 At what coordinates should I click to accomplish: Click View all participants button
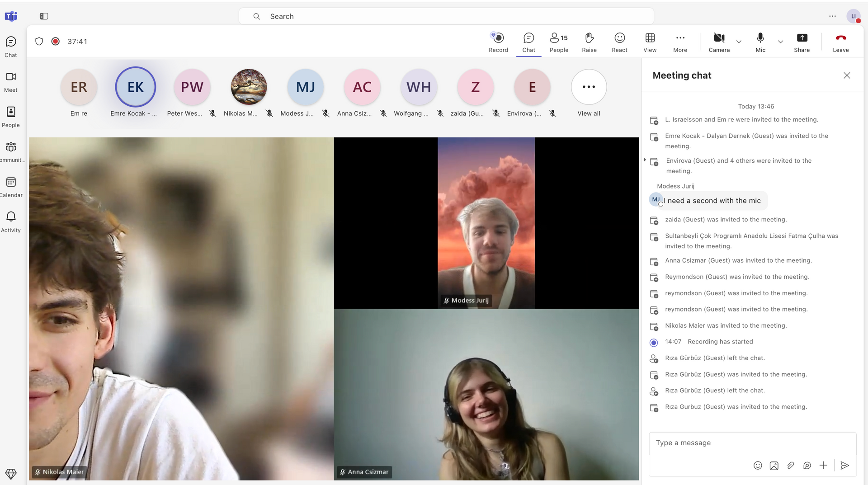click(x=589, y=87)
